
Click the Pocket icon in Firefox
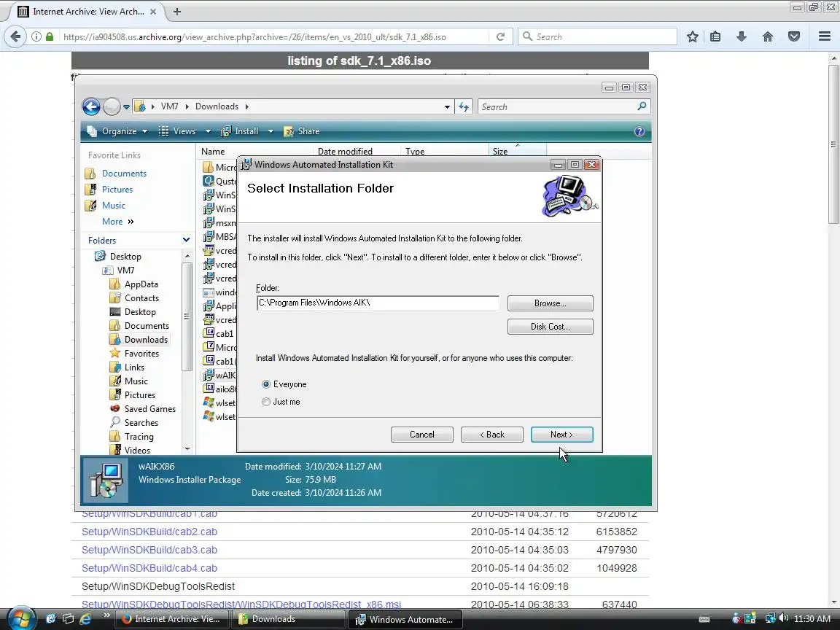794,36
